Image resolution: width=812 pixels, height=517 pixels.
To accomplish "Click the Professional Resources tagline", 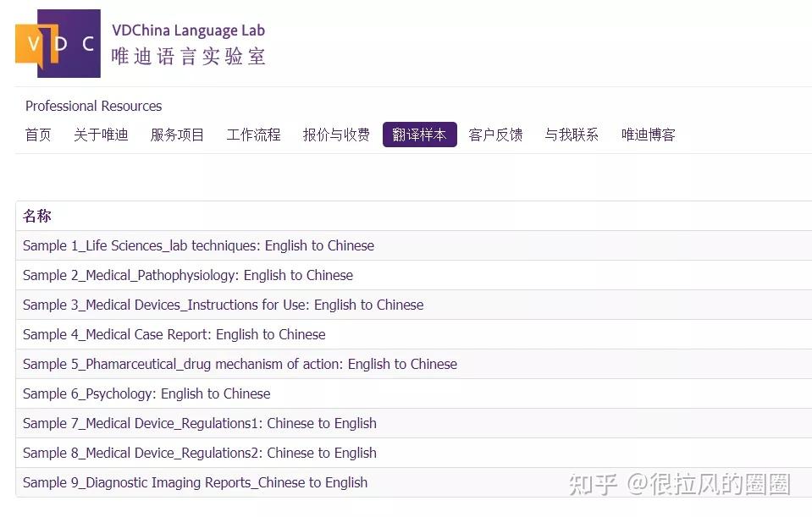I will (x=94, y=106).
